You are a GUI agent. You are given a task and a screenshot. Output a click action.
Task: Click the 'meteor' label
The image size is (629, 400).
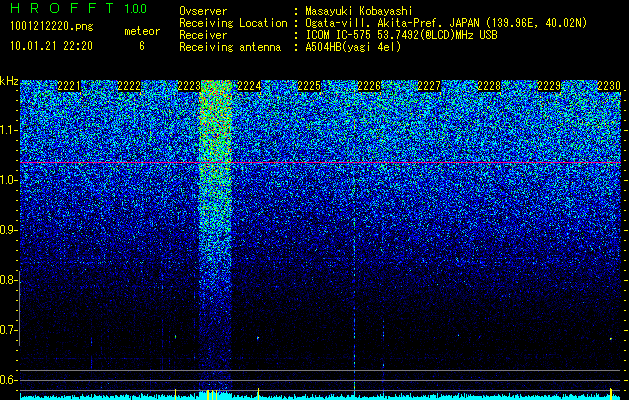(142, 31)
